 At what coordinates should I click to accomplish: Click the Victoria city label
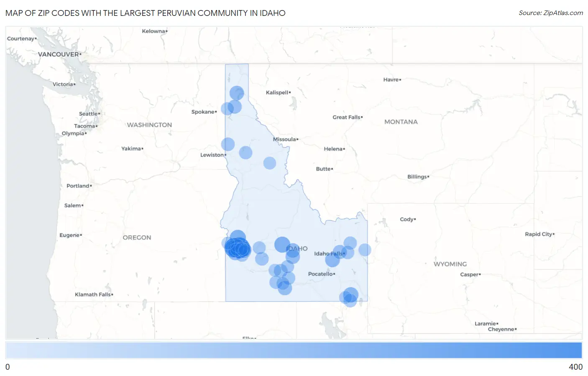[x=63, y=84]
